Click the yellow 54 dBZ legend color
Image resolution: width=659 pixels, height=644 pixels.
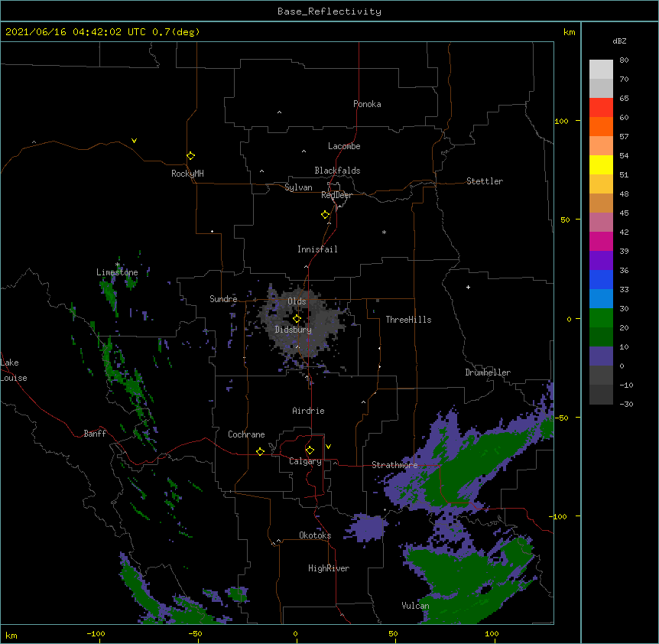(601, 164)
